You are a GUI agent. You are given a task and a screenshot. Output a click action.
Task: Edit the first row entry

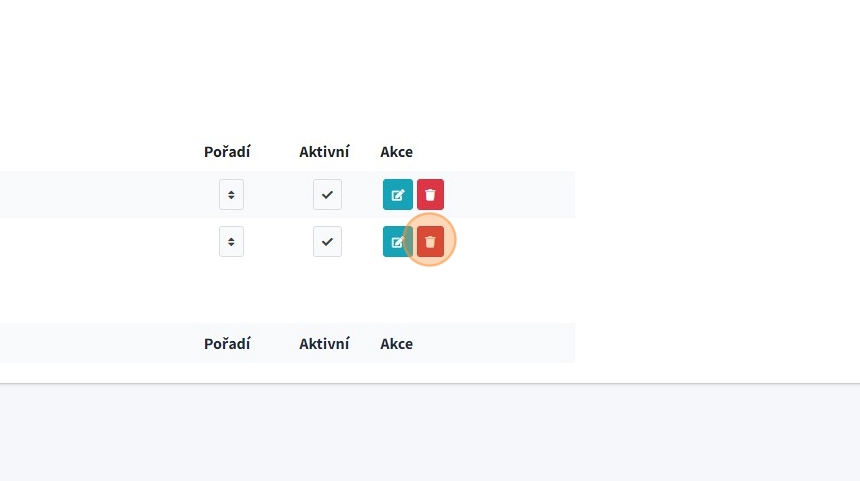point(397,195)
